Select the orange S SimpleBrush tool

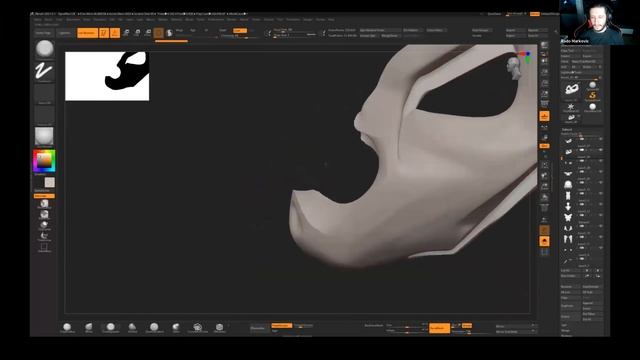click(592, 96)
